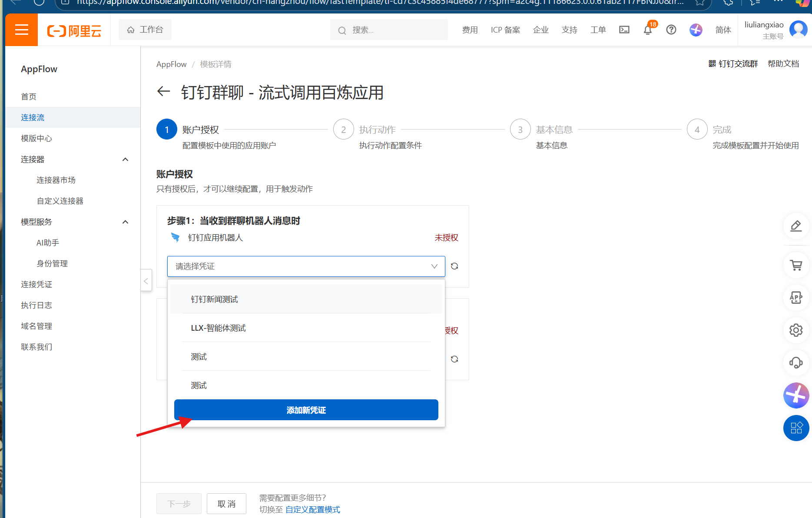Open the shopping cart floating icon
Viewport: 812px width, 518px height.
click(x=796, y=265)
